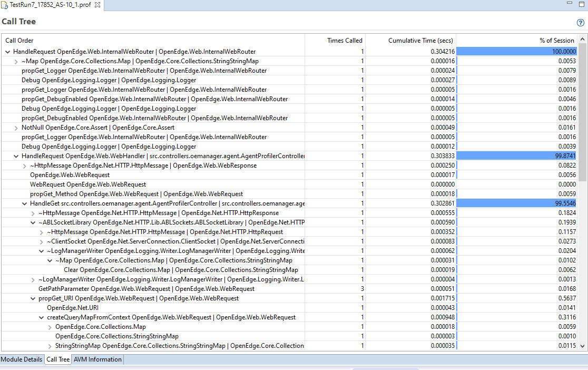Click the % of Session column header

click(x=556, y=41)
